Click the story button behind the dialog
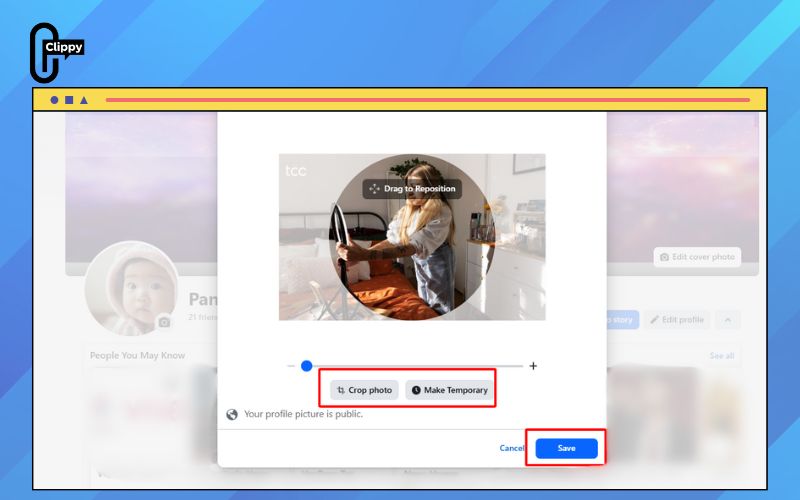The width and height of the screenshot is (800, 500). click(x=622, y=320)
